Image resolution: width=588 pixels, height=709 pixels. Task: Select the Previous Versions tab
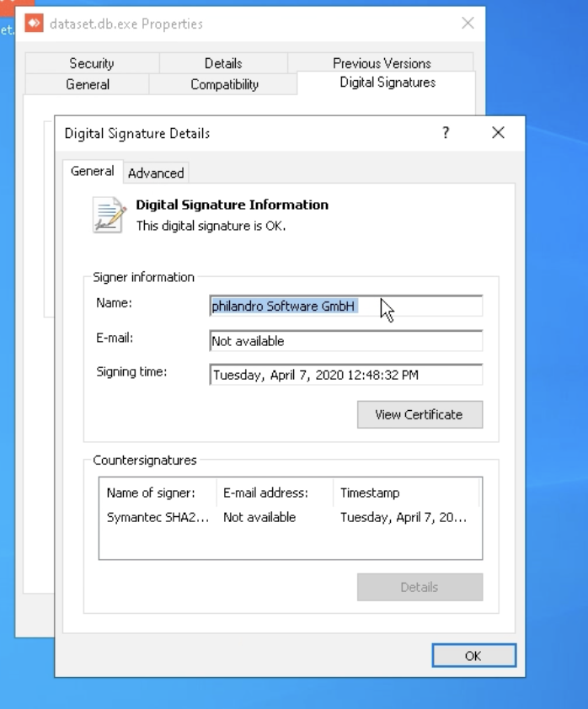[381, 63]
